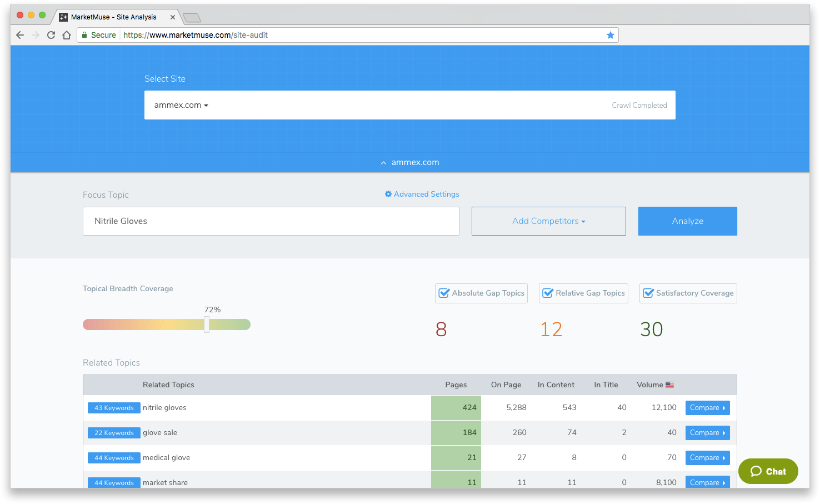Click the 44 Keywords badge for market share
This screenshot has height=504, width=820.
[114, 482]
